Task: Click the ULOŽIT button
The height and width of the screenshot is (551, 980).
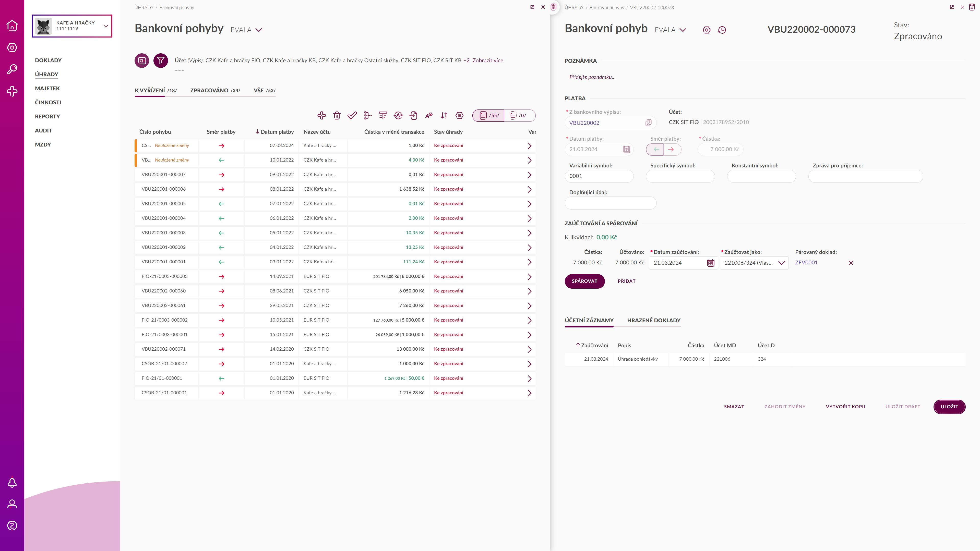Action: [949, 407]
